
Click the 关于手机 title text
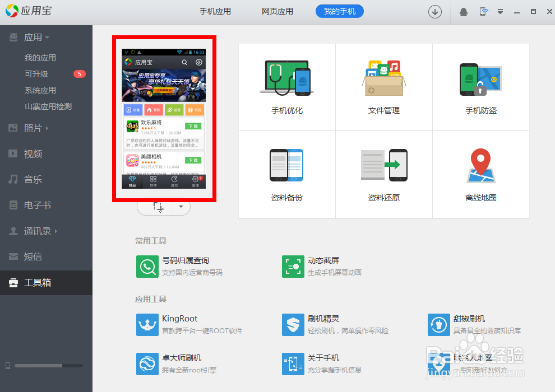click(323, 358)
